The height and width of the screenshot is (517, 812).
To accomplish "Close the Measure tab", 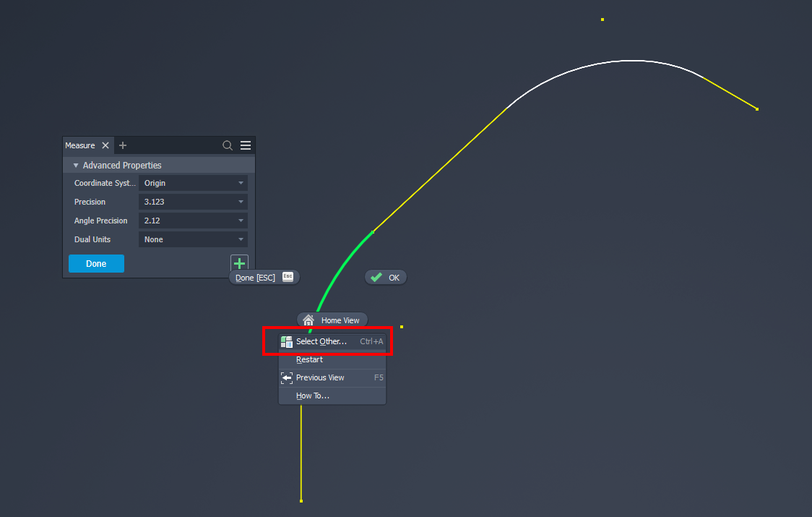I will 105,145.
